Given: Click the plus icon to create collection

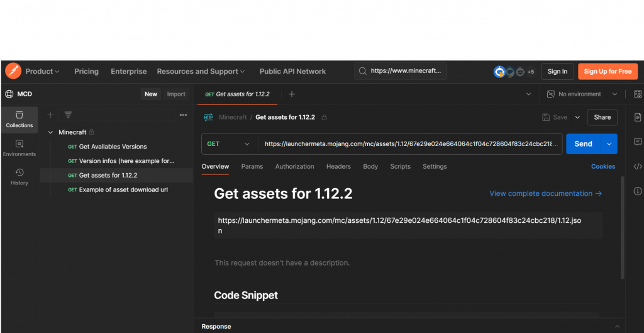Looking at the screenshot, I should click(x=50, y=115).
